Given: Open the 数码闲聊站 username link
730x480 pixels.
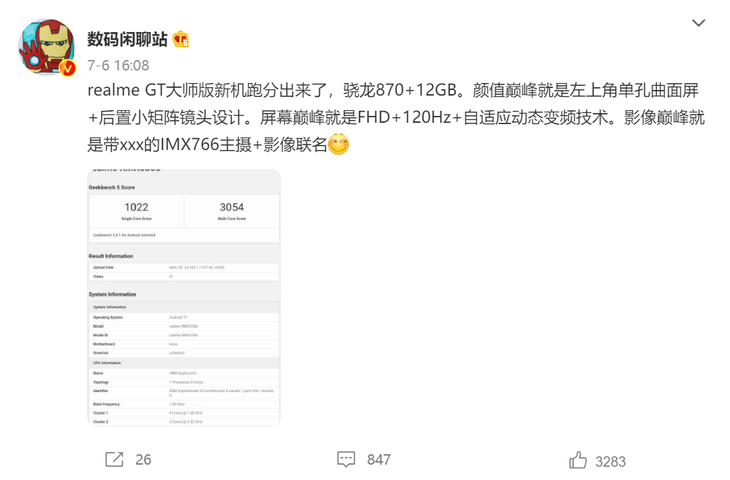Looking at the screenshot, I should point(127,39).
